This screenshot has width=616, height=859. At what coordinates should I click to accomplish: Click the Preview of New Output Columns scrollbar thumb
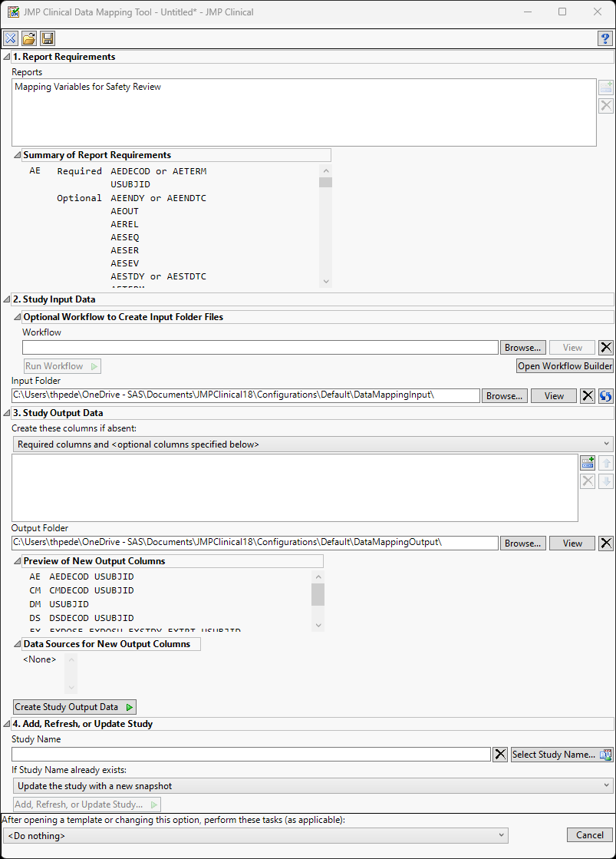[318, 594]
